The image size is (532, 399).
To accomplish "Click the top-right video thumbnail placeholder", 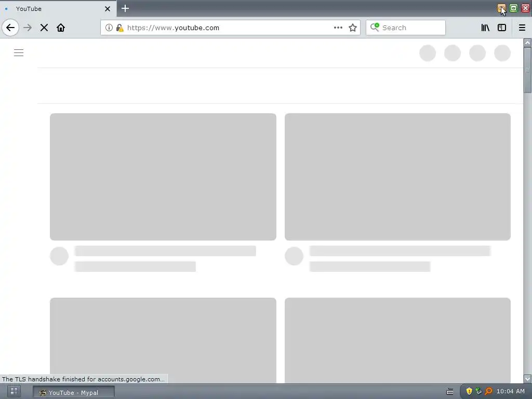I will point(397,177).
